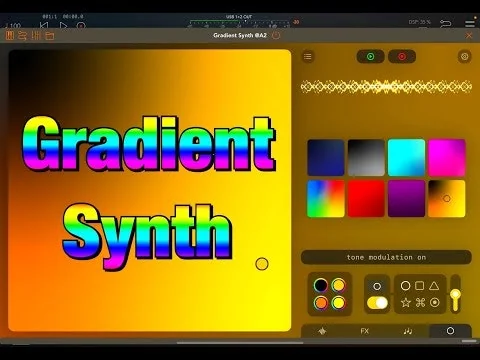480x360 pixels.
Task: Switch to the sparkle oscillator tab
Action: click(x=322, y=331)
